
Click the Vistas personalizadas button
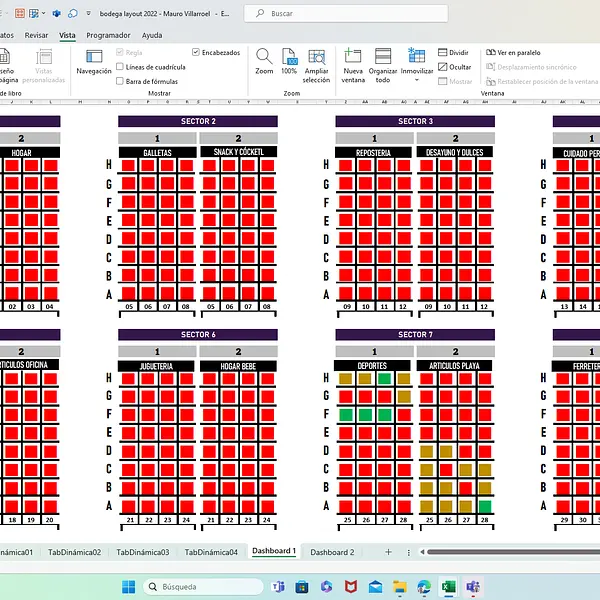pyautogui.click(x=44, y=66)
